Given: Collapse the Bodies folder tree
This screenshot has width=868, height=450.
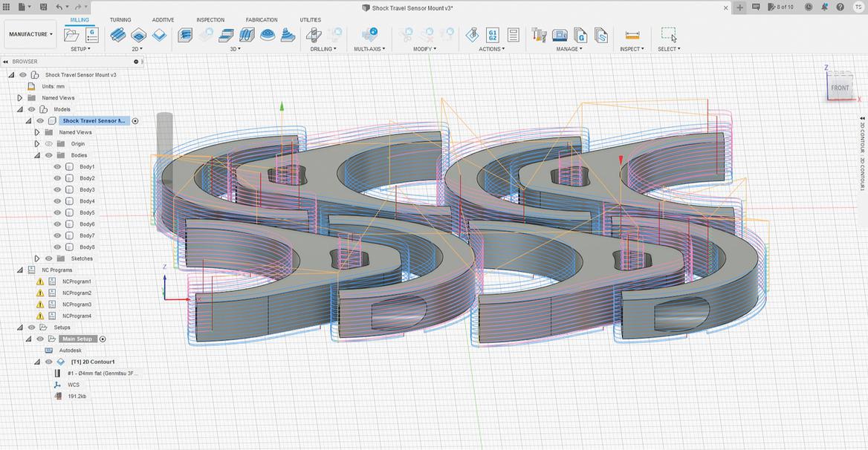Looking at the screenshot, I should [x=37, y=155].
